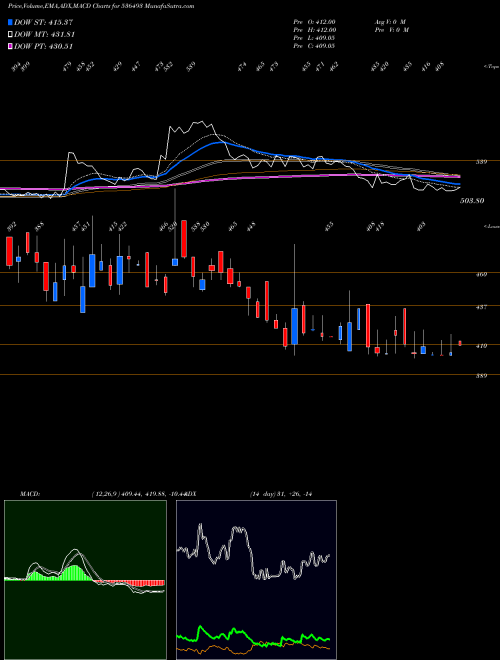The width and height of the screenshot is (500, 660).
Task: Click the 'MACD:' panel label
Action: (29, 494)
